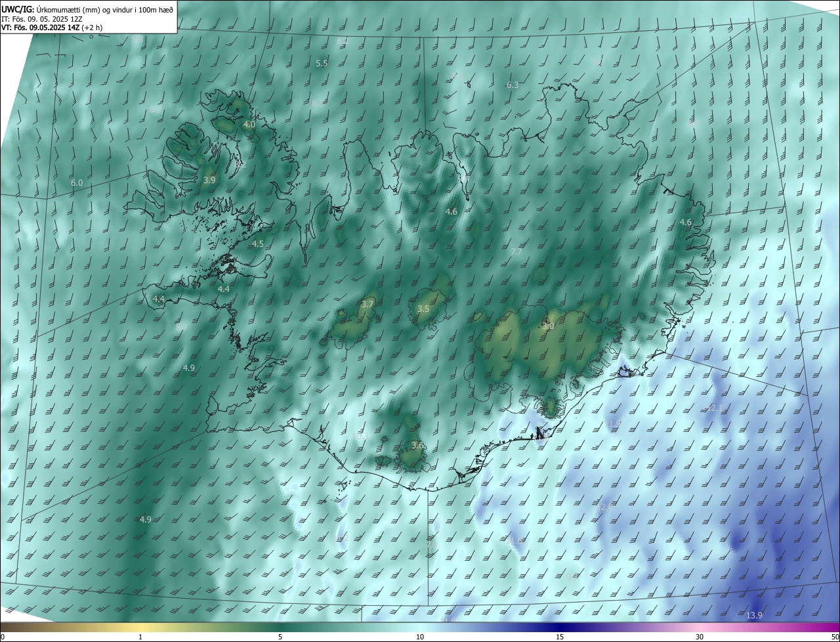Click the 4.0 value label
The image size is (840, 642).
(249, 125)
